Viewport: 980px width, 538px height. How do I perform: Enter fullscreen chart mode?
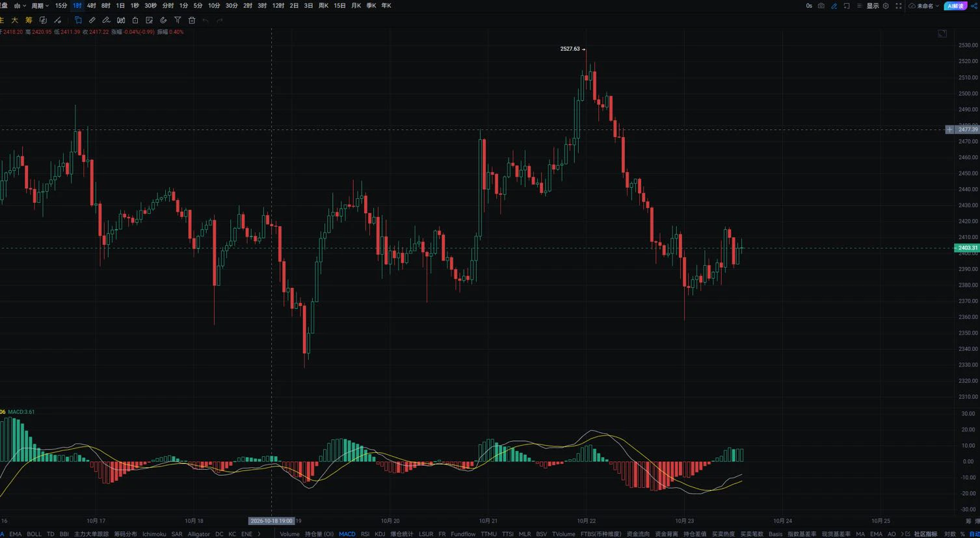(x=899, y=6)
